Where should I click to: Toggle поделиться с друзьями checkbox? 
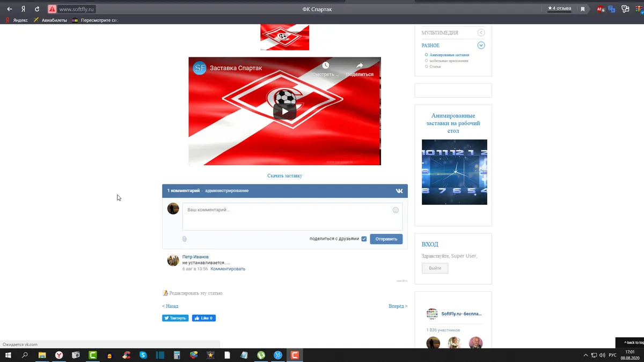[364, 239]
